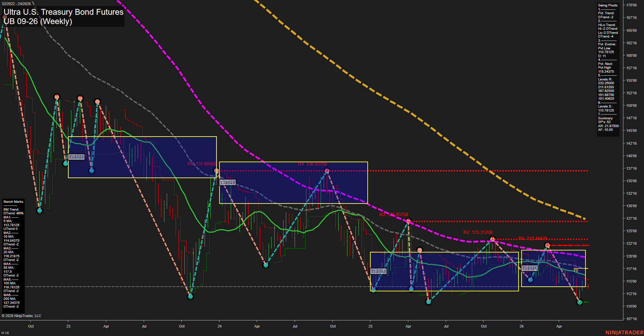Click the Ultra U.S. Treasury Bond Futures title
The image size is (644, 336).
[64, 12]
